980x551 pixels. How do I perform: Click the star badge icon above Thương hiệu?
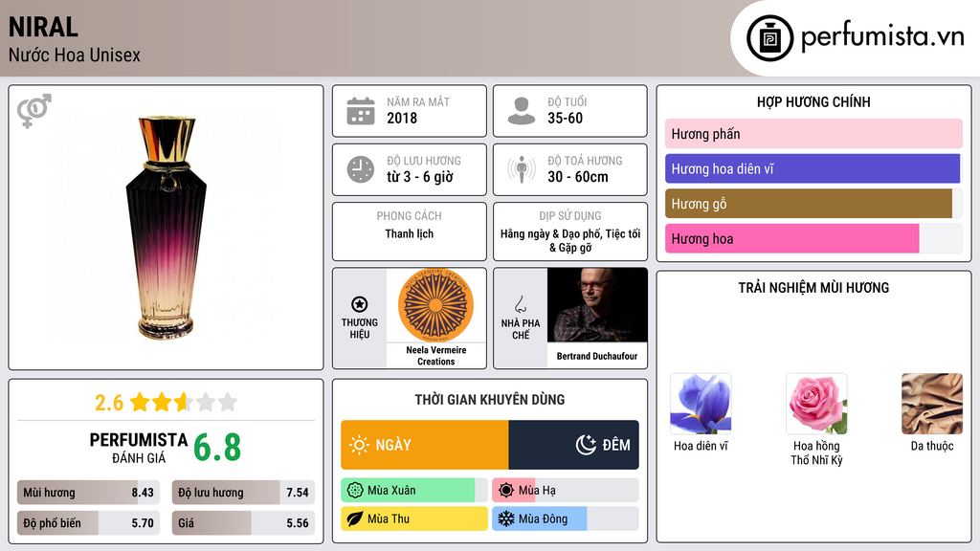[360, 304]
